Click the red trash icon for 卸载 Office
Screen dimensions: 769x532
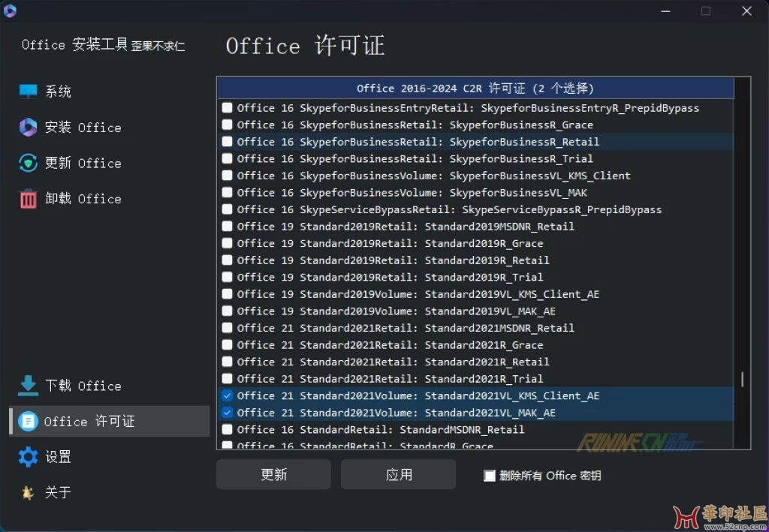click(28, 199)
